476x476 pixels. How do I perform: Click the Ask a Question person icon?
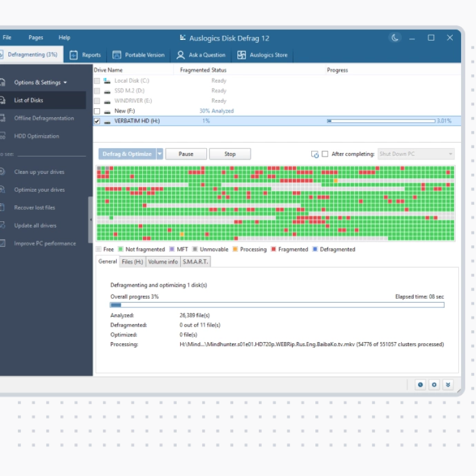click(180, 55)
